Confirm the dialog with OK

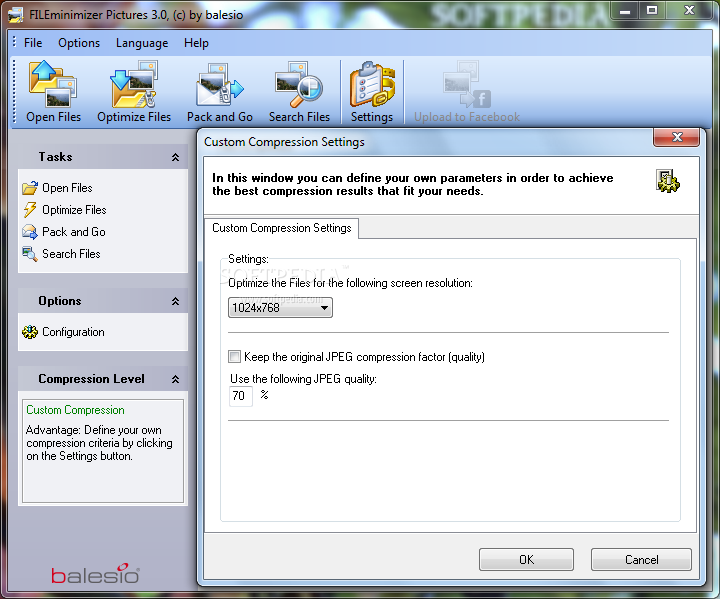point(526,559)
